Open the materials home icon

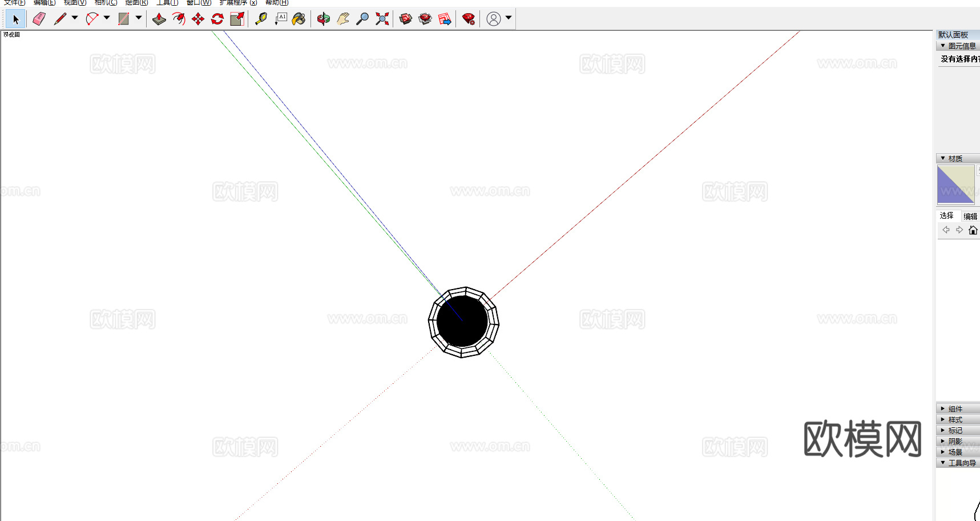tap(973, 230)
